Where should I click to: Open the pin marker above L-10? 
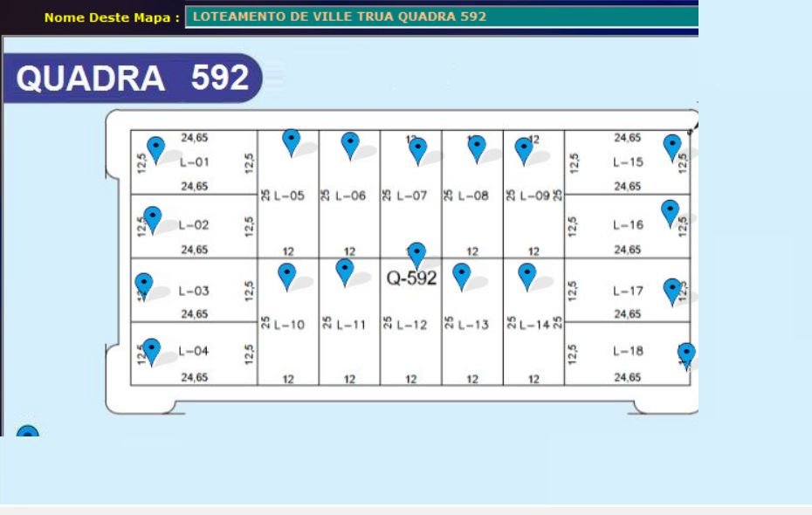[x=286, y=275]
